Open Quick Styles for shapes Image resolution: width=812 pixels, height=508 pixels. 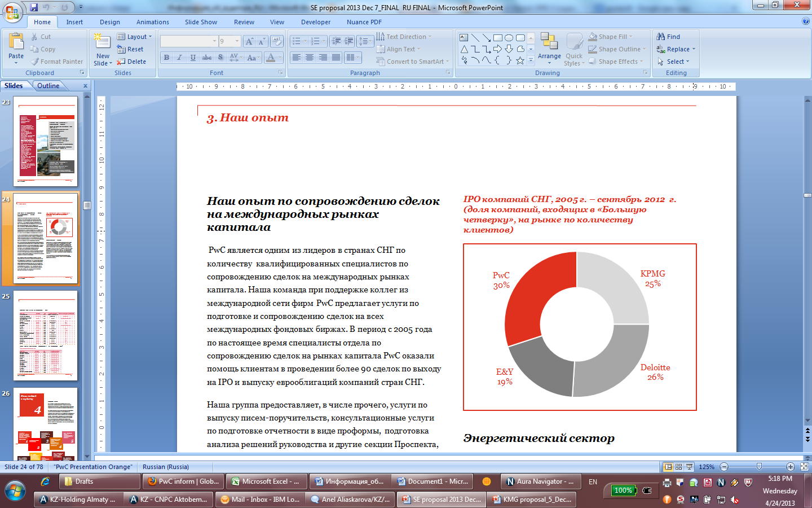[x=574, y=50]
